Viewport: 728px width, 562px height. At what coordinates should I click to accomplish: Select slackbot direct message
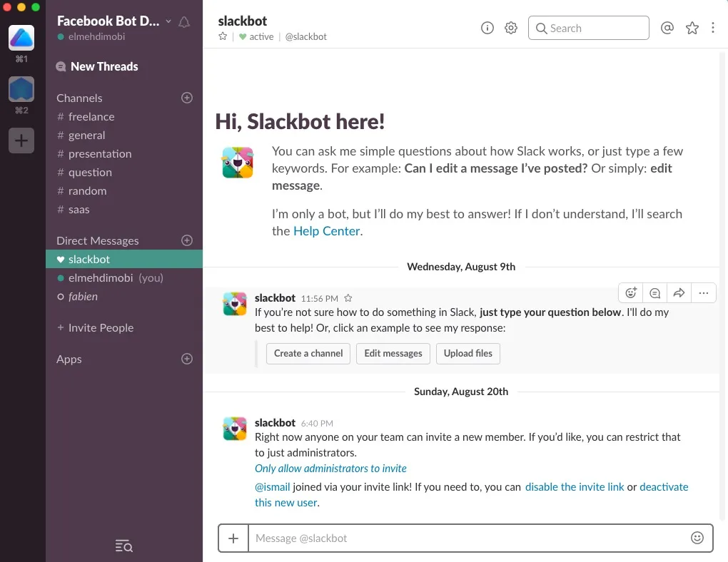pyautogui.click(x=124, y=259)
